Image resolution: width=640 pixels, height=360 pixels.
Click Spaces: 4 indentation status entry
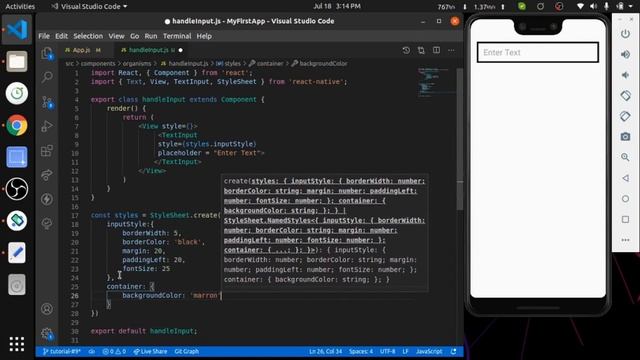[x=361, y=351]
